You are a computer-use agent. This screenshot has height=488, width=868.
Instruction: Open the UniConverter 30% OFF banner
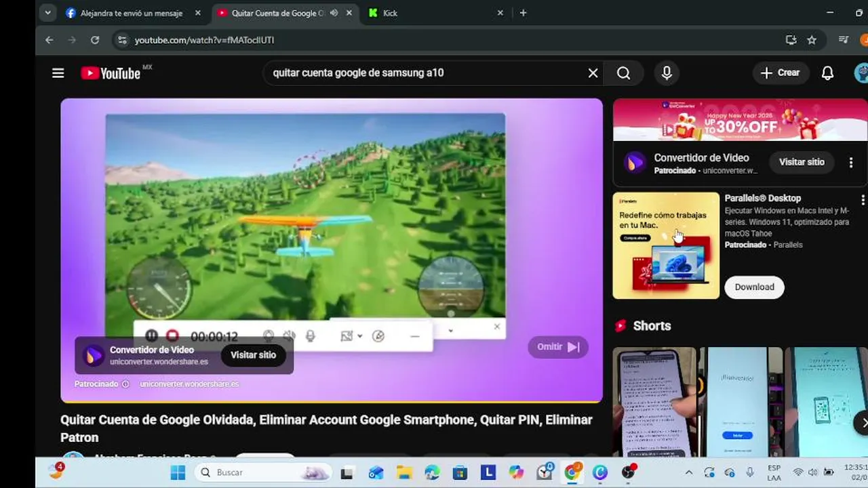point(740,120)
